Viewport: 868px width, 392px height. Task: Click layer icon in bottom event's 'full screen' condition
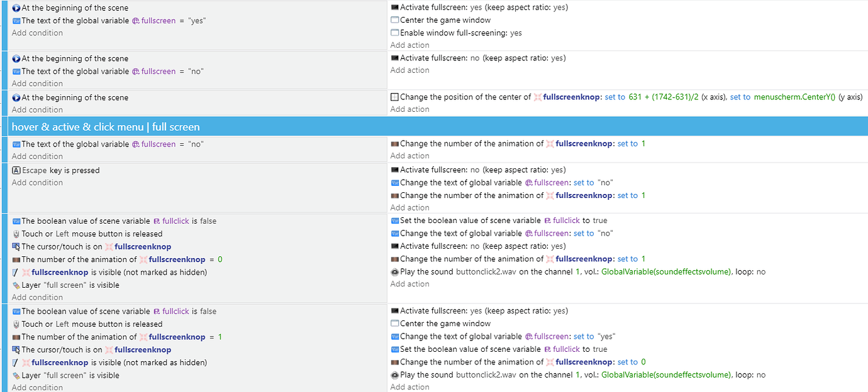pos(16,375)
